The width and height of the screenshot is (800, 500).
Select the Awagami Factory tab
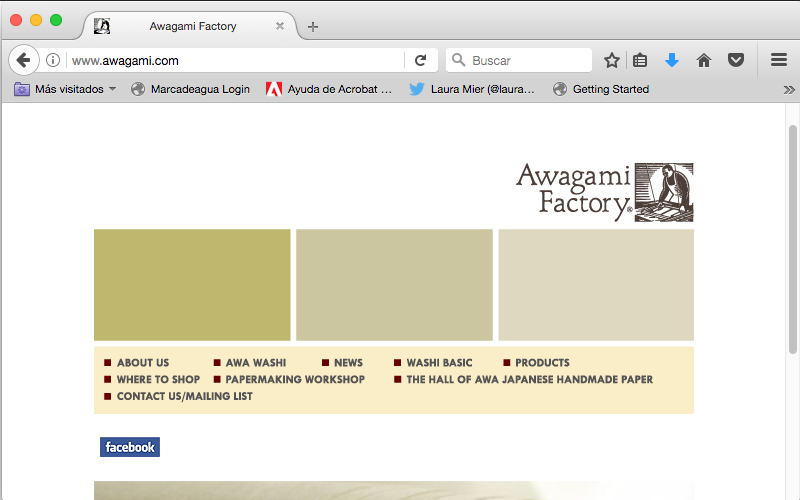pos(192,26)
